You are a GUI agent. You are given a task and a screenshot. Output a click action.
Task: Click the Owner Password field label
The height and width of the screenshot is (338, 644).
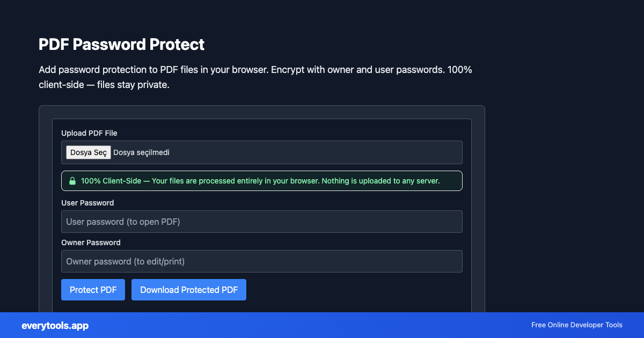click(91, 243)
